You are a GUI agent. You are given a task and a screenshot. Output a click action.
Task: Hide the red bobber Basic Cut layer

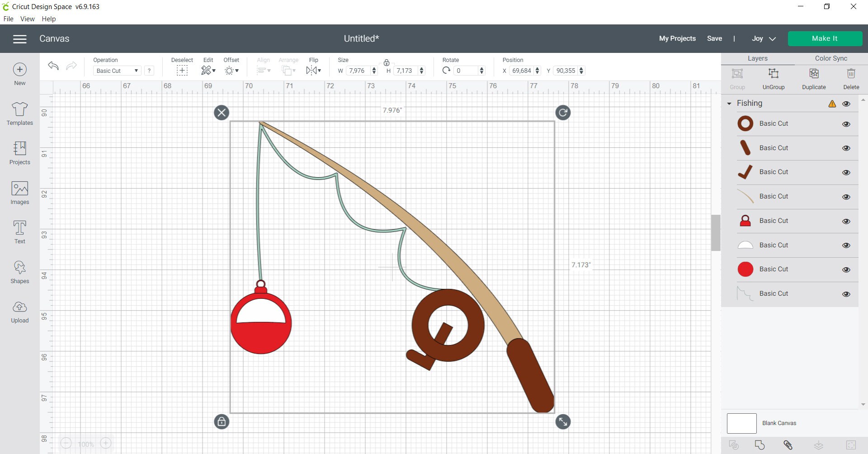[x=846, y=270]
